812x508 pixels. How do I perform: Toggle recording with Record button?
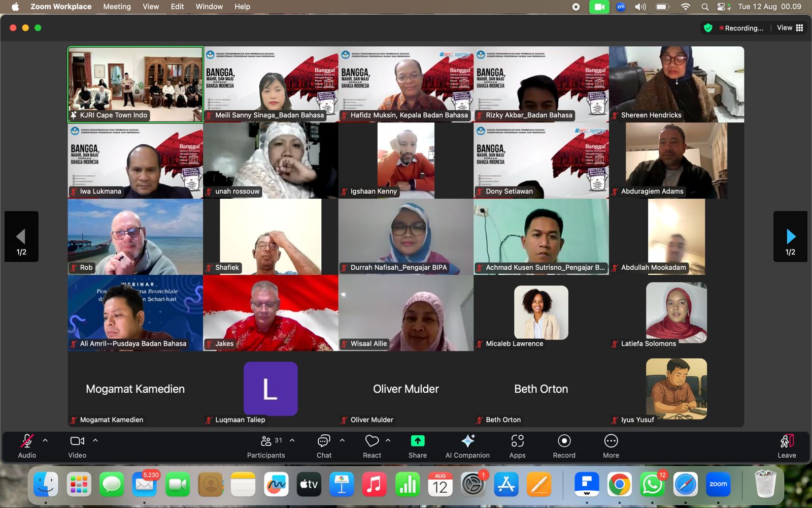(564, 447)
